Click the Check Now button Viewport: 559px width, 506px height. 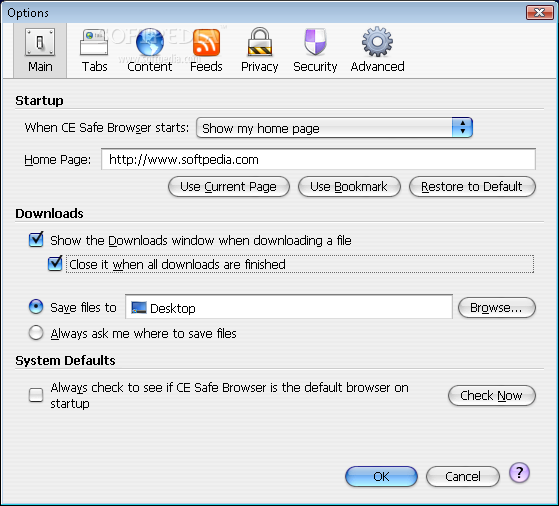pos(492,395)
